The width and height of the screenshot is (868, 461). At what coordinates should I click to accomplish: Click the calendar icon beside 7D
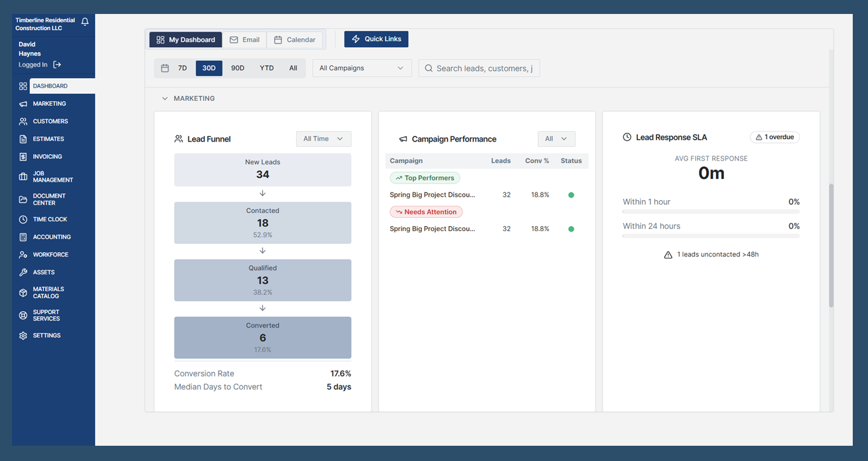(165, 68)
